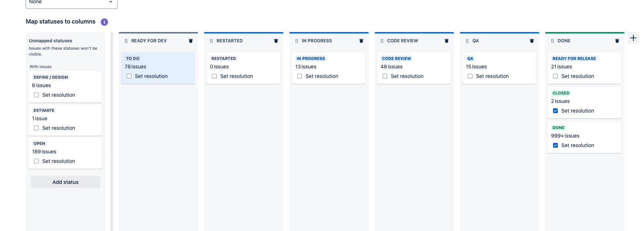This screenshot has height=231, width=644.
Task: Click the DEFINE / DESIGN status label
Action: tap(51, 77)
